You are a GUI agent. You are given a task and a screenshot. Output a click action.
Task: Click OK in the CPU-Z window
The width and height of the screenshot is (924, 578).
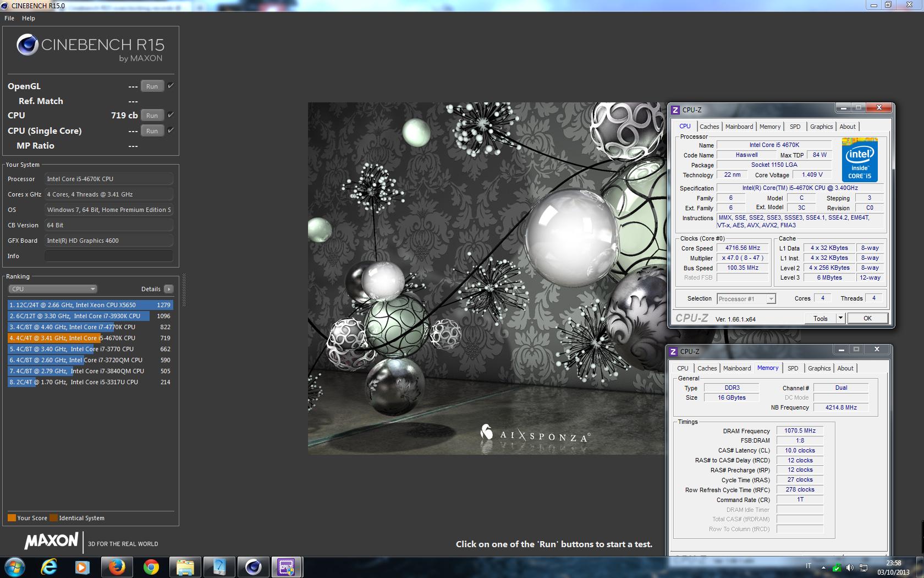tap(867, 318)
